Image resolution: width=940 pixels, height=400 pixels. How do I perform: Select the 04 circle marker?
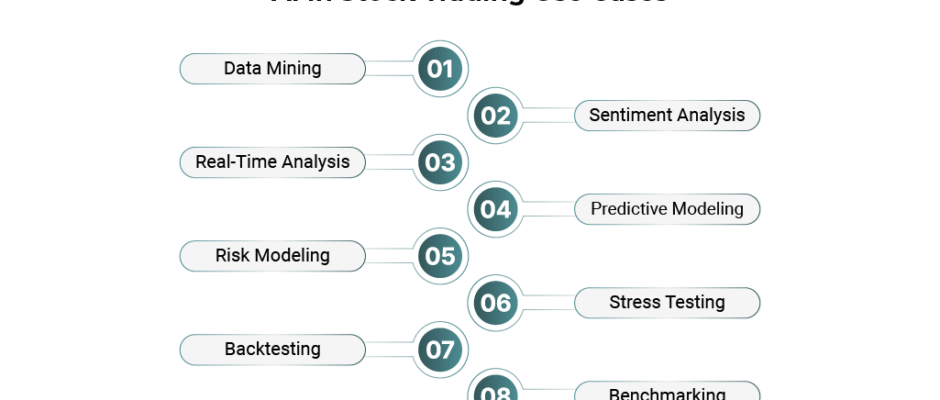click(x=495, y=209)
